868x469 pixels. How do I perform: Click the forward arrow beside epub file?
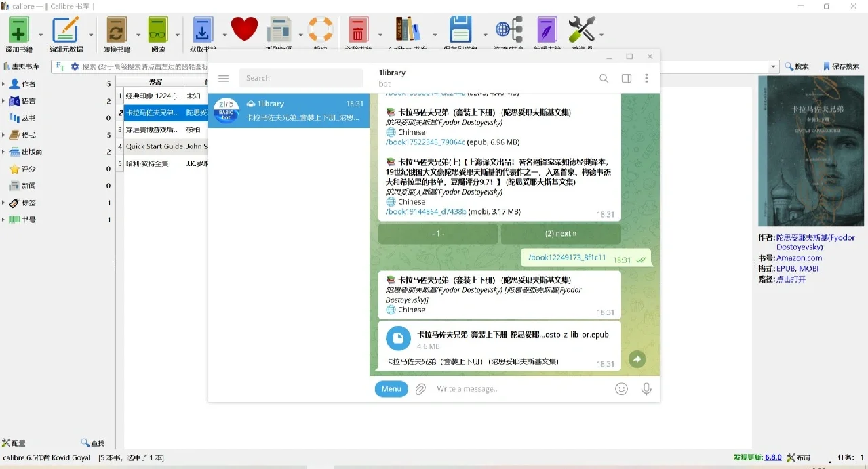[637, 359]
